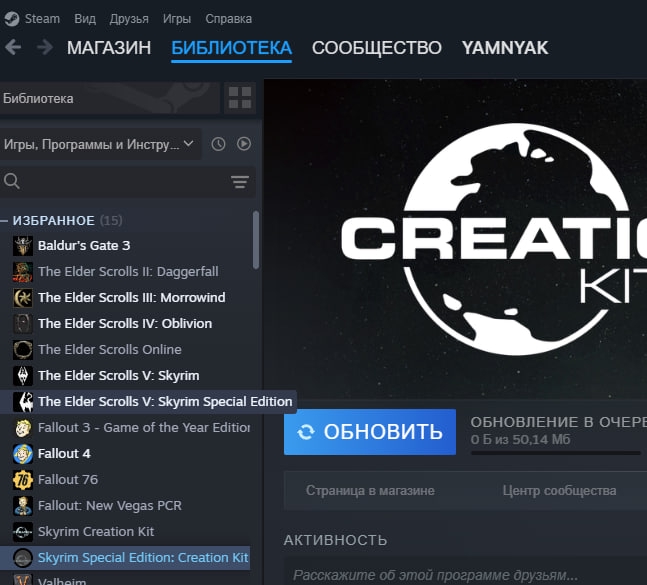Image resolution: width=647 pixels, height=585 pixels.
Task: Click the Steam logo icon in menu bar
Action: click(x=12, y=19)
